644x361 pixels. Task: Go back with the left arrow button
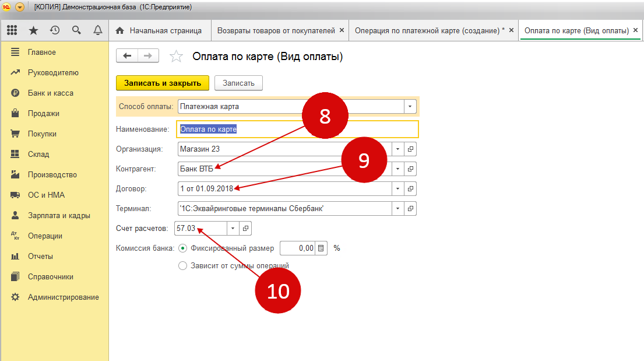(x=127, y=55)
